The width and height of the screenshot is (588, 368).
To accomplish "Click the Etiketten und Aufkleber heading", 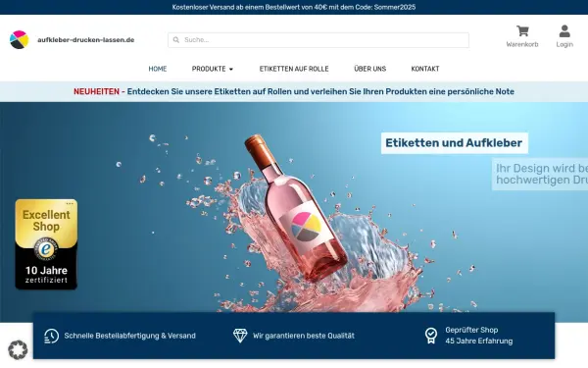I will (x=454, y=143).
